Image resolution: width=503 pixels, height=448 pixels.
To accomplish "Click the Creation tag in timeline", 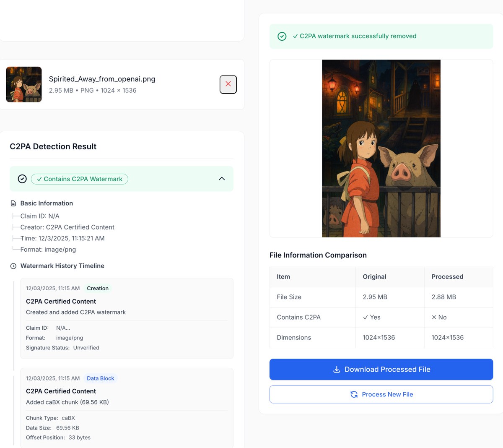I will pos(98,289).
